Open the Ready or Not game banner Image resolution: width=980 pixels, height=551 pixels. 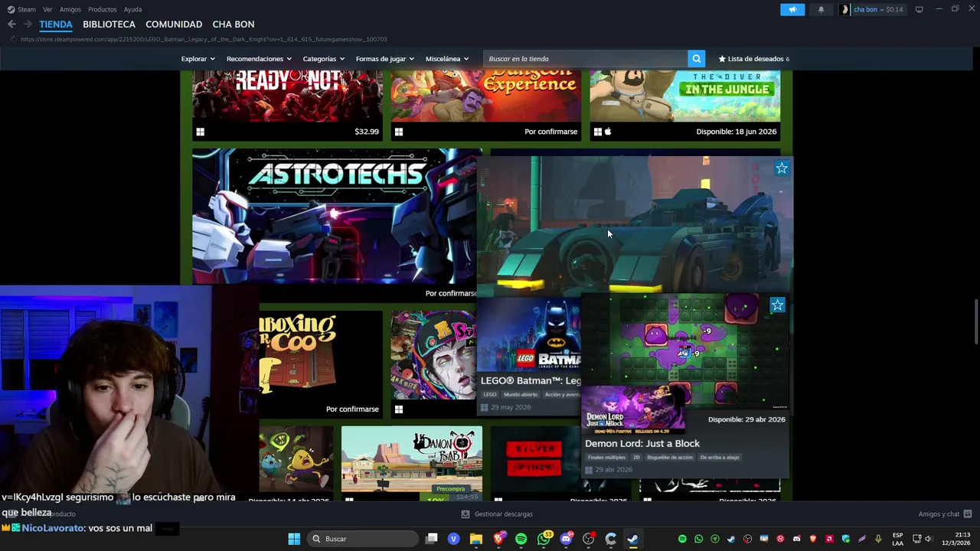coord(287,96)
